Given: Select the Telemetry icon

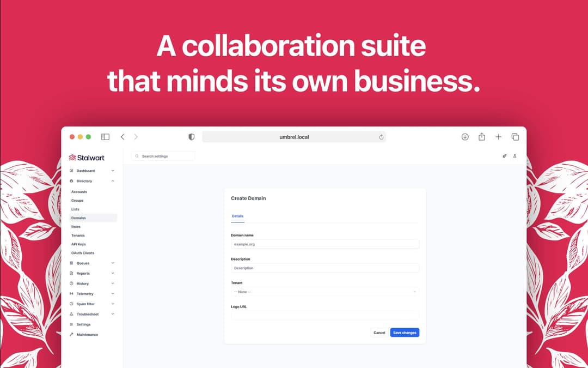Looking at the screenshot, I should (x=72, y=294).
